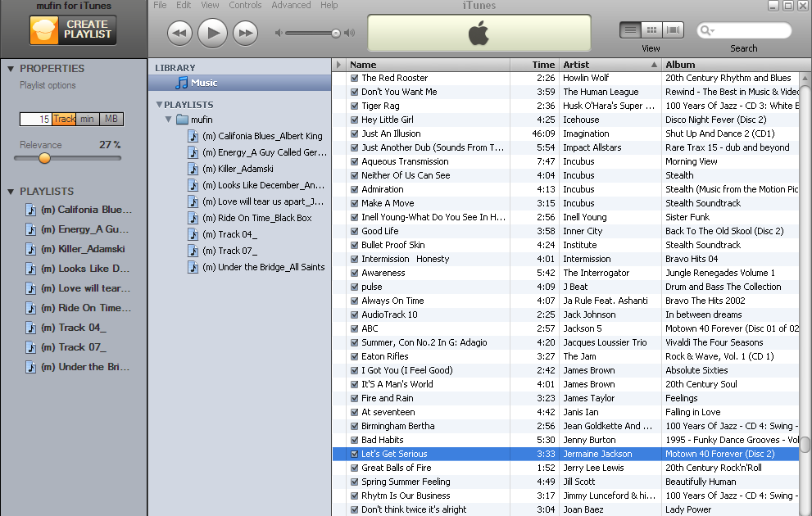812x516 pixels.
Task: Open Looks Like December sidebar playlist
Action: pyautogui.click(x=256, y=185)
